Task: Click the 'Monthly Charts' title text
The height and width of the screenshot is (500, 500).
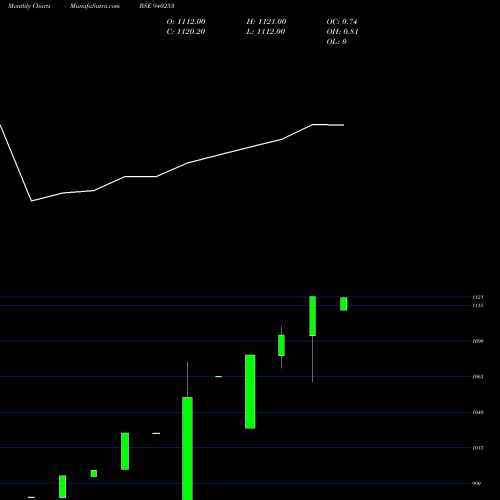Action: [x=29, y=6]
